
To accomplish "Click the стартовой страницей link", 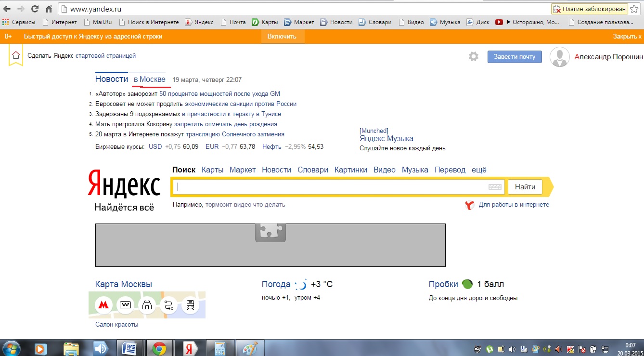I will coord(105,55).
